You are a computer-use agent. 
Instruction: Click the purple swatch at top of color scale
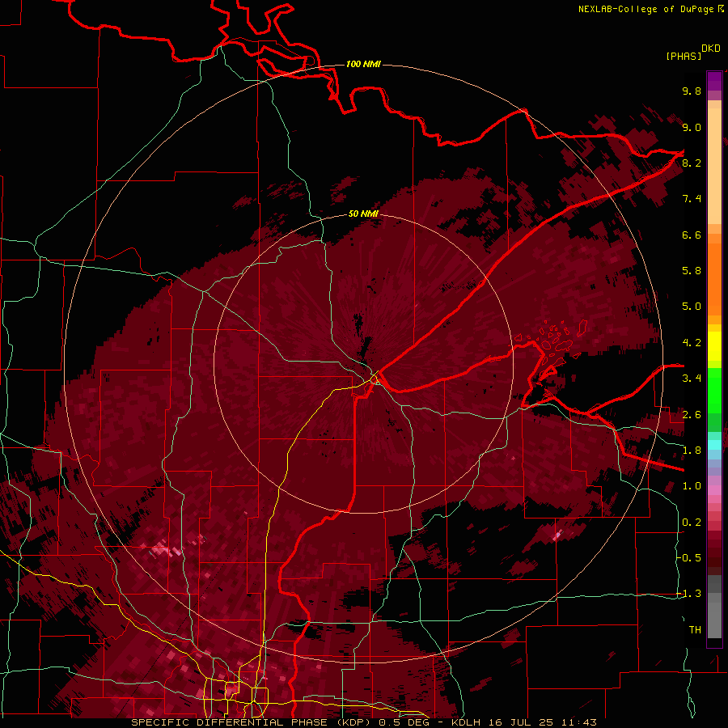pos(714,81)
